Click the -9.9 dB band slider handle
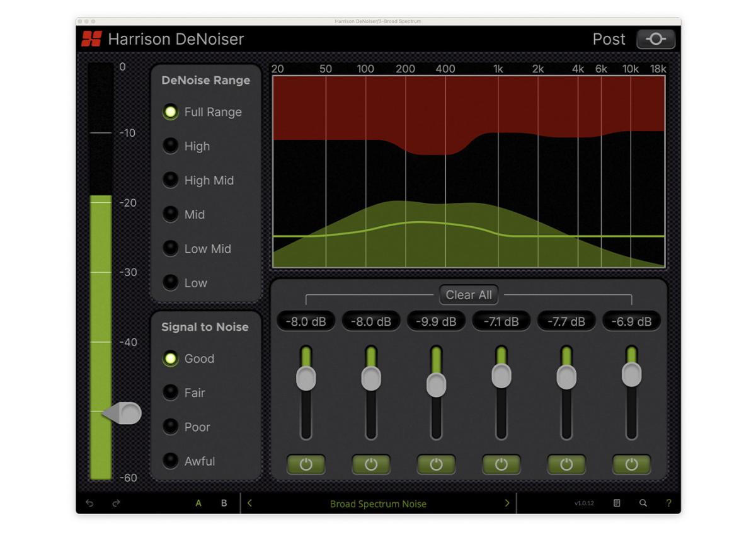This screenshot has height=545, width=756. [x=436, y=384]
